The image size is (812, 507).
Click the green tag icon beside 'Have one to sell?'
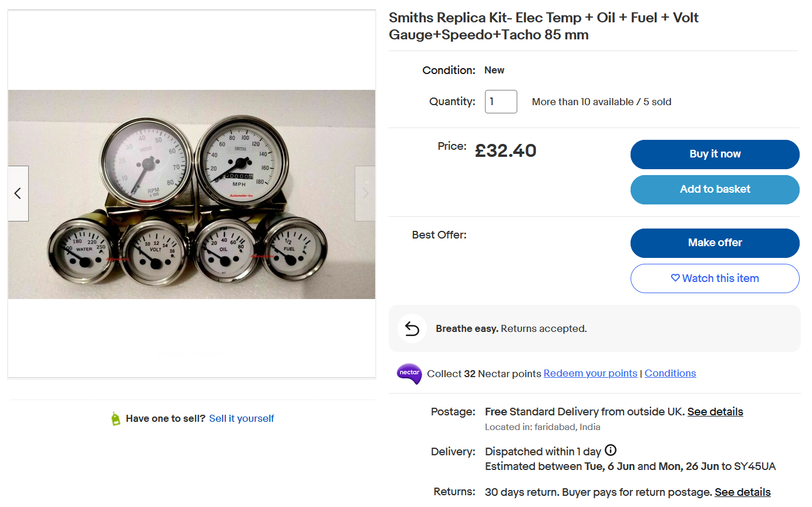click(x=116, y=418)
